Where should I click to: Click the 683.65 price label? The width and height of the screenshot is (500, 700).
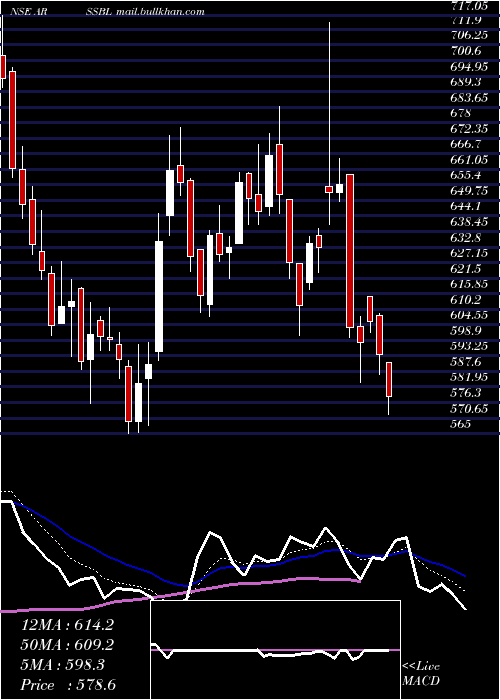point(471,97)
